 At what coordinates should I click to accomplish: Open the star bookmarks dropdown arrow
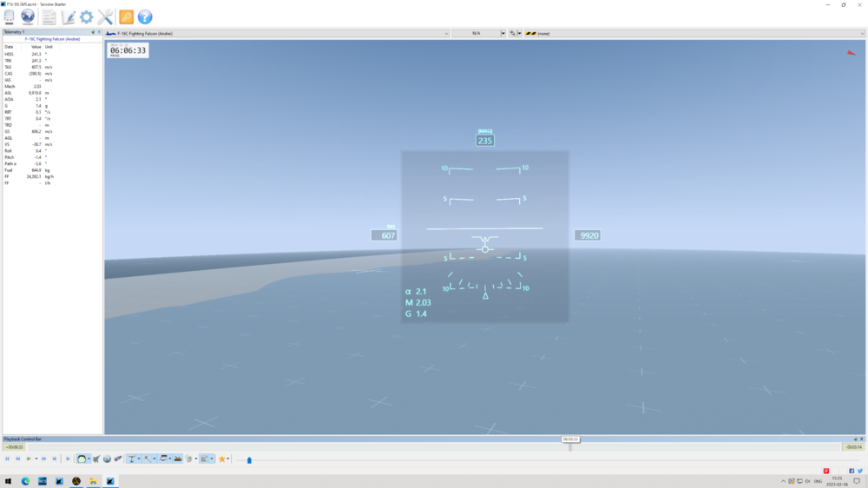tap(228, 458)
